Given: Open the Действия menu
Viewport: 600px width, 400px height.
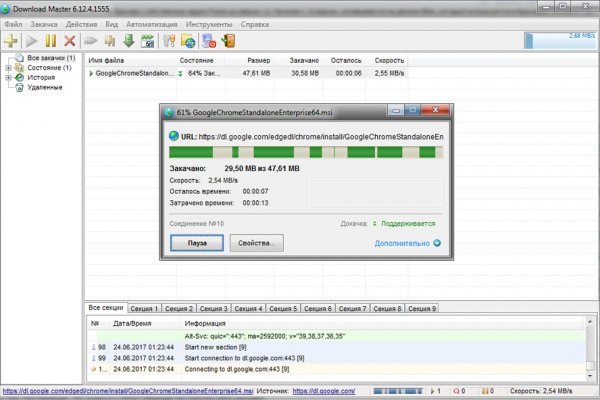Looking at the screenshot, I should tap(82, 24).
